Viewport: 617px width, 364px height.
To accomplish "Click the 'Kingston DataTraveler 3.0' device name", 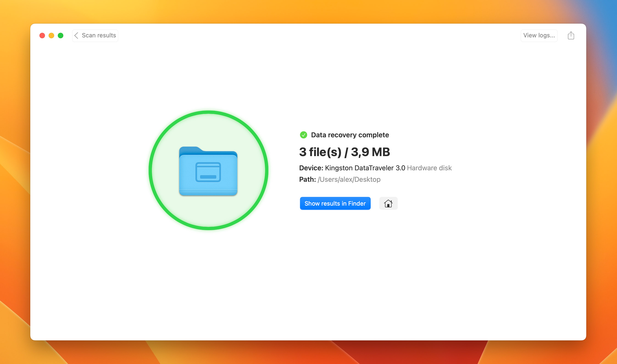I will (x=365, y=168).
